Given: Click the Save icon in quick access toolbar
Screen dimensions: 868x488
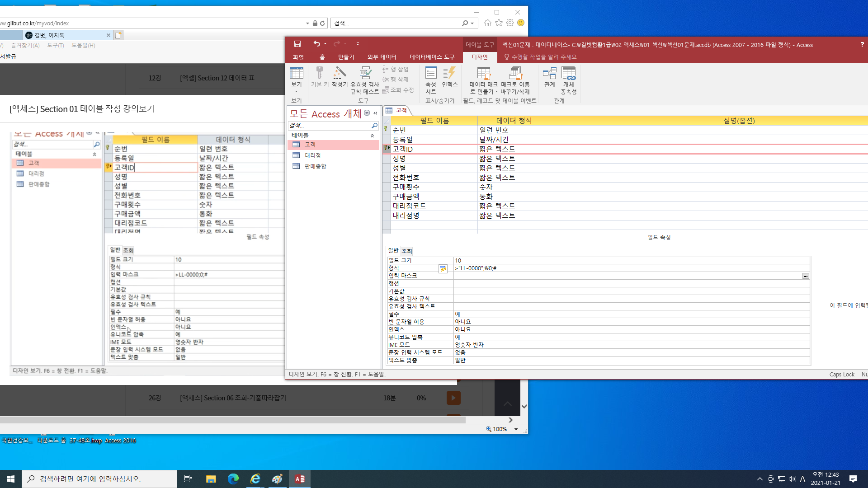Looking at the screenshot, I should click(297, 44).
